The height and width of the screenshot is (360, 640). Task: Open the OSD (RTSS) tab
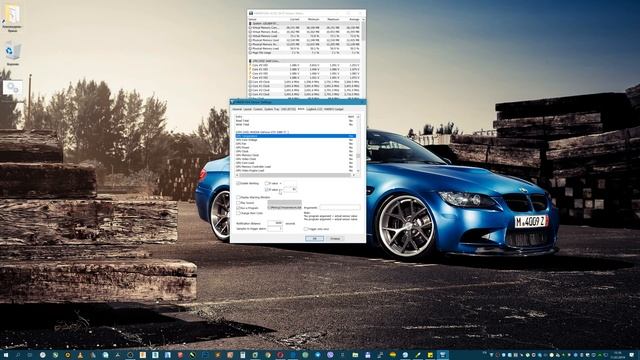tap(288, 109)
